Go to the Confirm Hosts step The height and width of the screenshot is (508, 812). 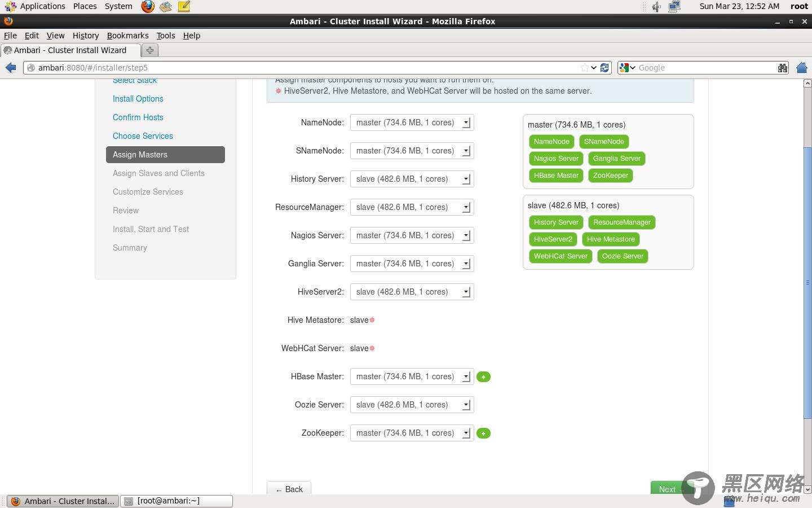point(138,117)
